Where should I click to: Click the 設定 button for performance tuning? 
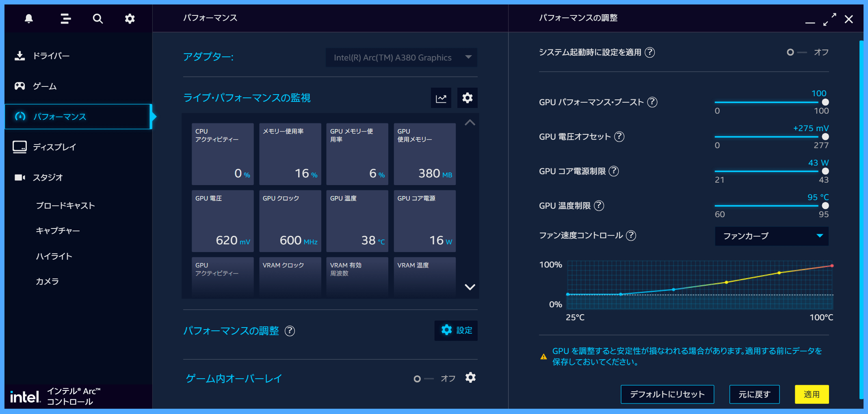click(456, 330)
